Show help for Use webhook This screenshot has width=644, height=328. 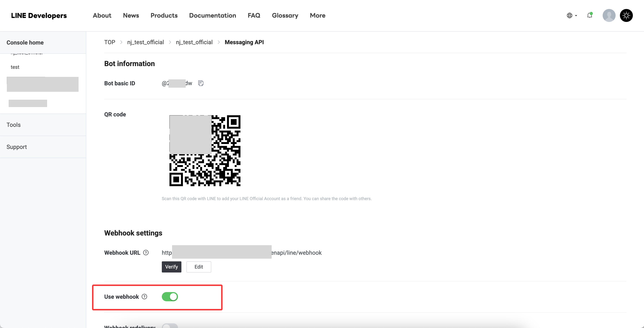point(144,297)
